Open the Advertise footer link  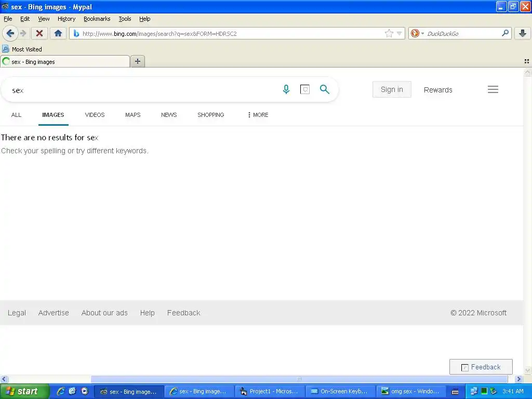54,313
